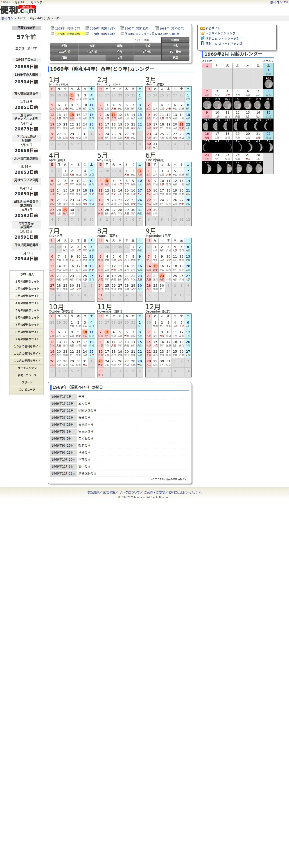Click 便利コム旧バージョンへ footer link

185,492
